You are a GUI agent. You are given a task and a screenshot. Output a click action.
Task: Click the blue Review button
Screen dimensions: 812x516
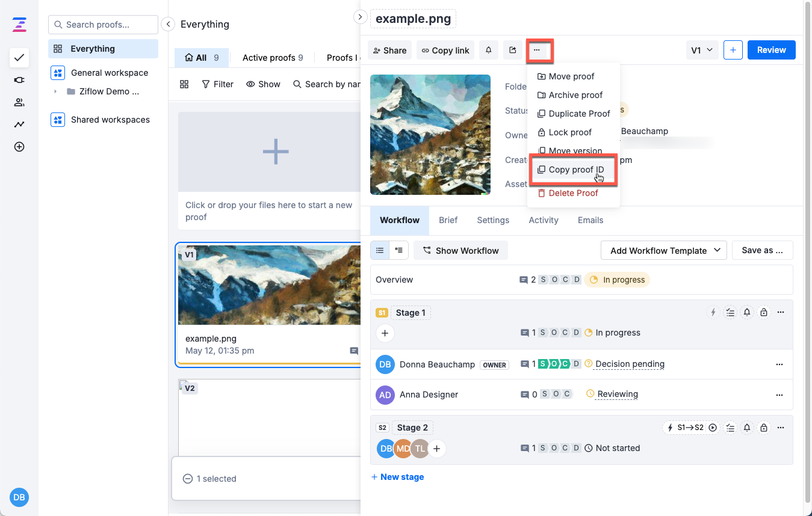tap(772, 50)
